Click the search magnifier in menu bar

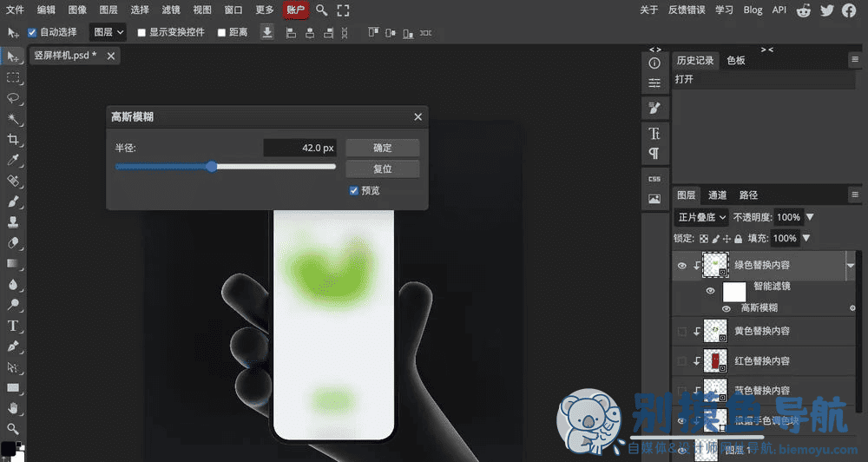pyautogui.click(x=322, y=10)
